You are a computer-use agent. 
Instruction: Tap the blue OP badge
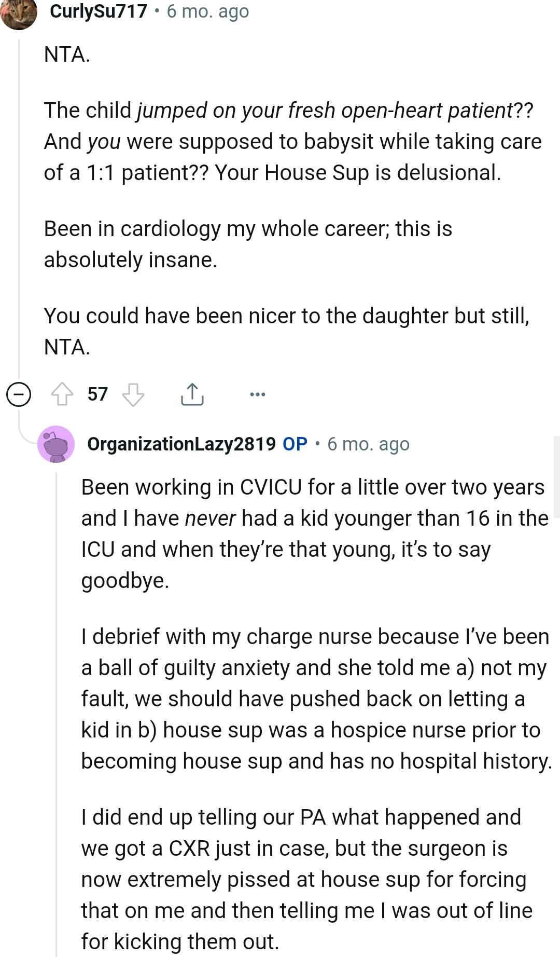(x=295, y=444)
